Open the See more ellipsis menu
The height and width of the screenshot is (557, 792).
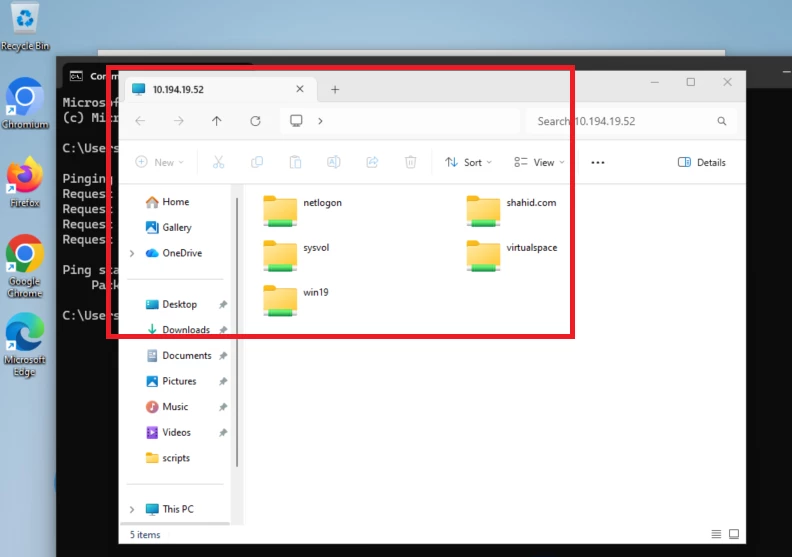(x=598, y=162)
